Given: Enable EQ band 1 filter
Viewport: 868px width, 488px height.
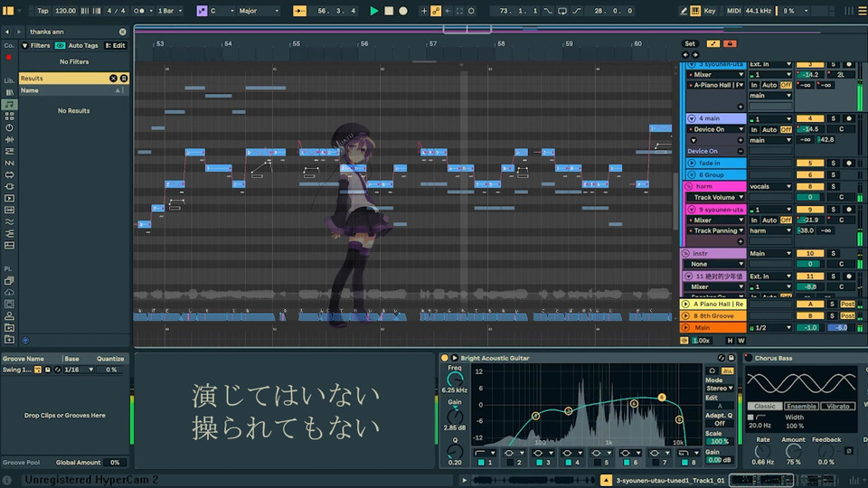Looking at the screenshot, I should point(480,462).
